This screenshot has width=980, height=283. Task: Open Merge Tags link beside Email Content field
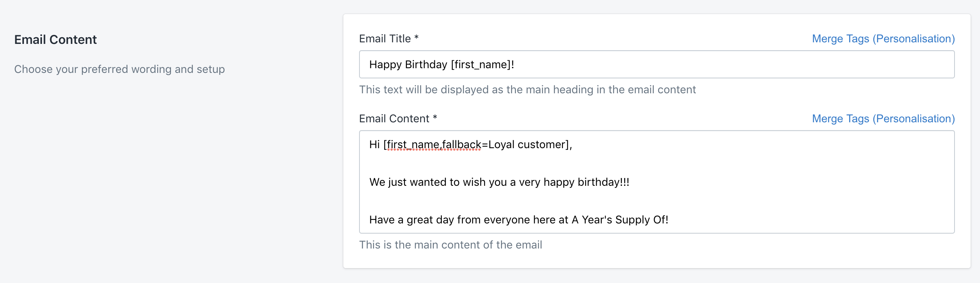[x=883, y=119]
